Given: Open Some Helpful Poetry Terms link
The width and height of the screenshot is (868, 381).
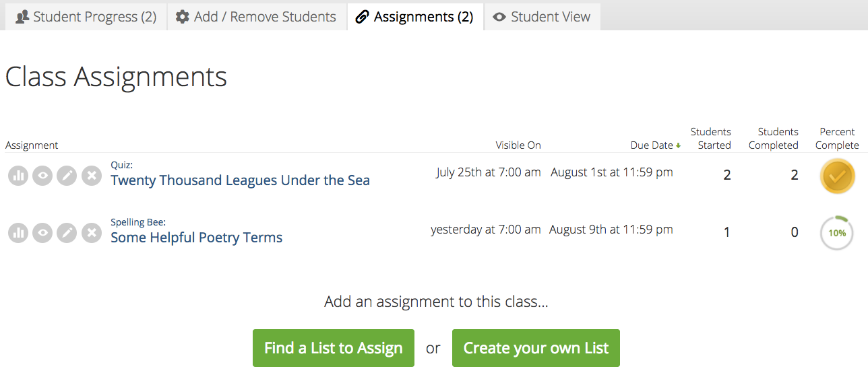Looking at the screenshot, I should [196, 238].
